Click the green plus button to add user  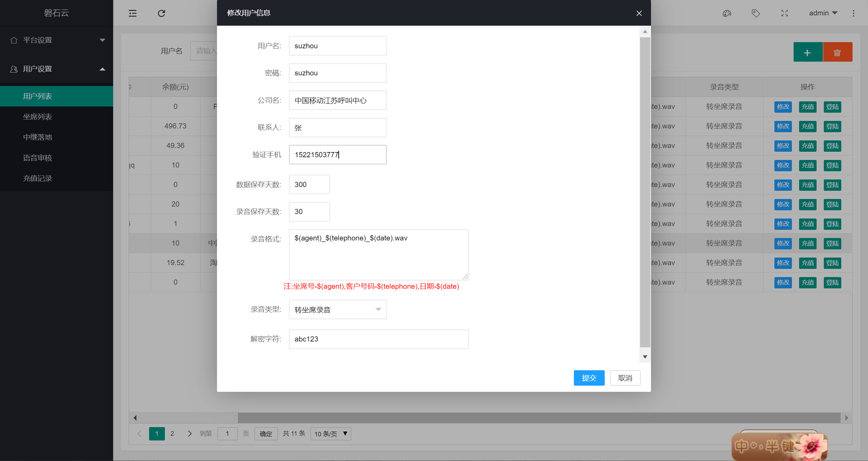pyautogui.click(x=808, y=52)
